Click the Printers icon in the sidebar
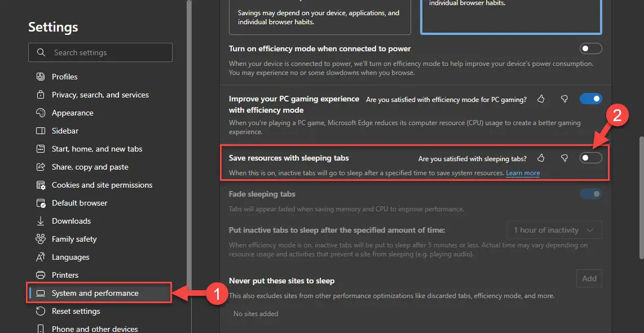This screenshot has width=644, height=333. [40, 275]
